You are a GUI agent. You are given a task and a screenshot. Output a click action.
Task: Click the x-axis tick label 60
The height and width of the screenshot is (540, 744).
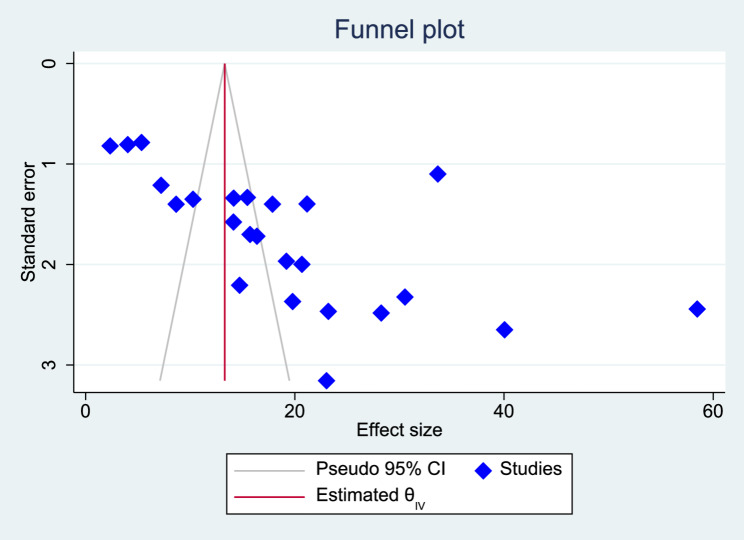click(713, 411)
